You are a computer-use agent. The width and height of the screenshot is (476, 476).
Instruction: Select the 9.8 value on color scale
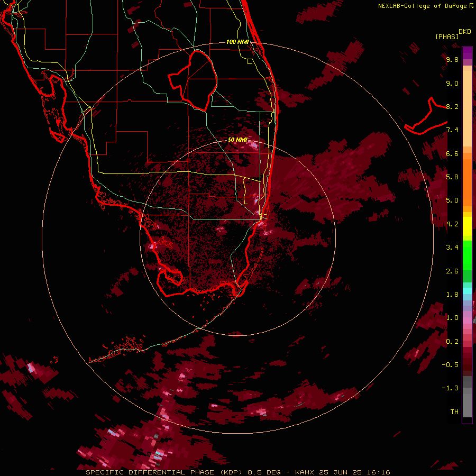click(452, 59)
